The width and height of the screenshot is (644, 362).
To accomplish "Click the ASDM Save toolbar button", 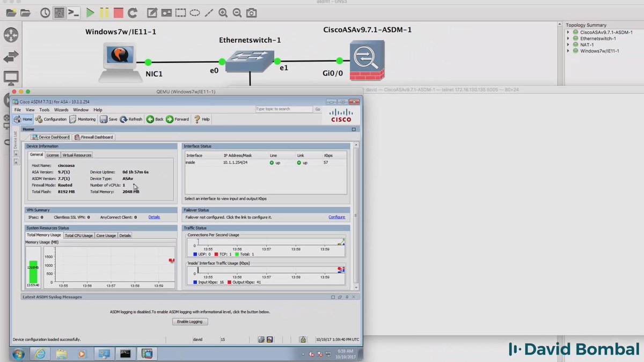I will pyautogui.click(x=109, y=119).
